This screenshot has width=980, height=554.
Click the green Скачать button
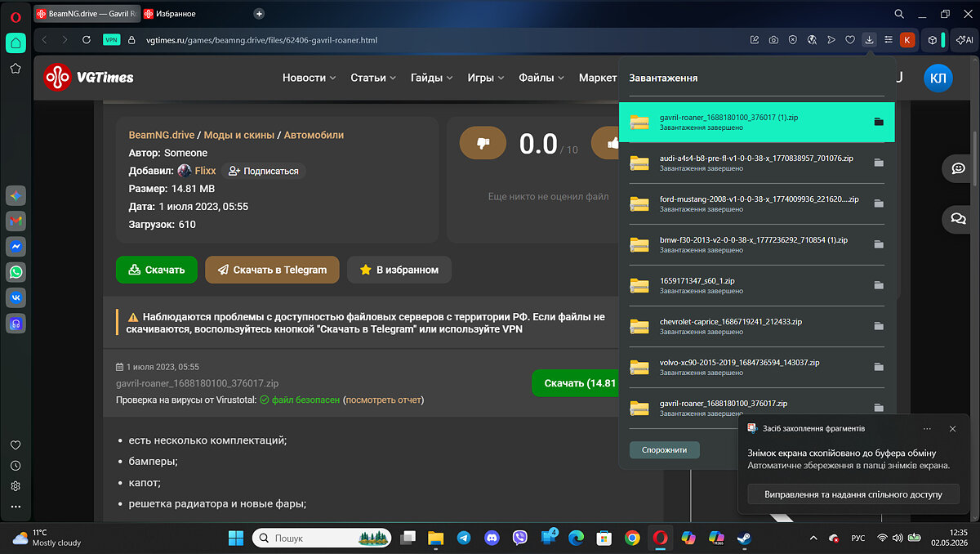pyautogui.click(x=157, y=270)
